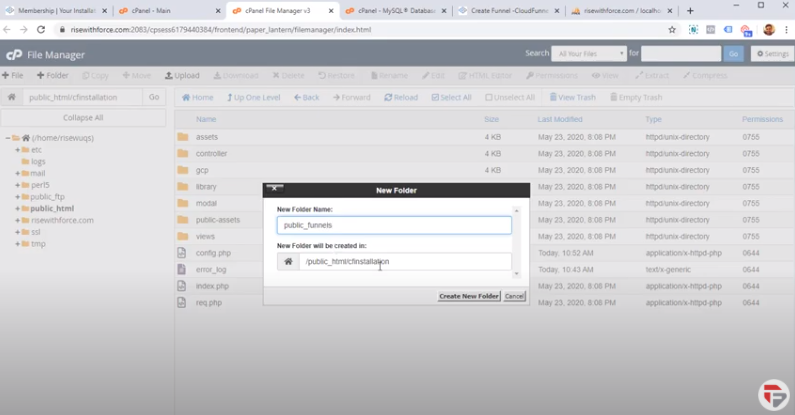Viewport: 795px width, 415px height.
Task: Collapse the home/risewuqs root node
Action: click(x=8, y=138)
